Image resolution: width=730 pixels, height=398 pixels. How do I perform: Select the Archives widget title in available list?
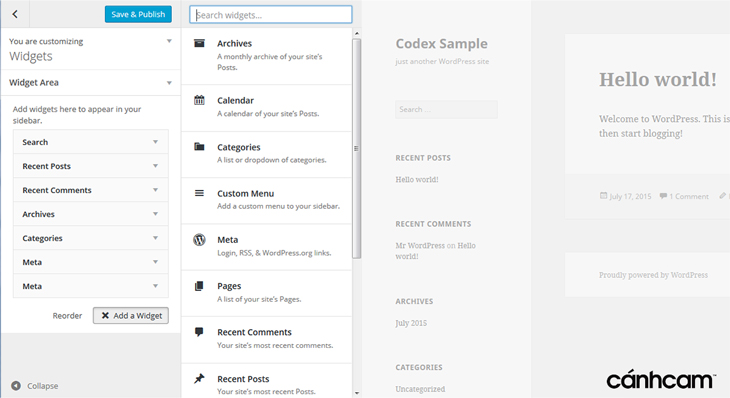(x=234, y=43)
